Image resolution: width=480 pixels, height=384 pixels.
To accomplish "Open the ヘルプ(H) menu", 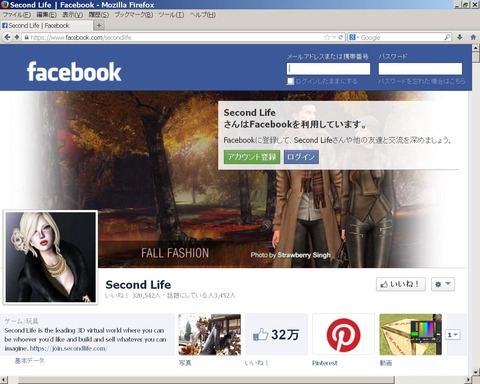I will [x=203, y=15].
